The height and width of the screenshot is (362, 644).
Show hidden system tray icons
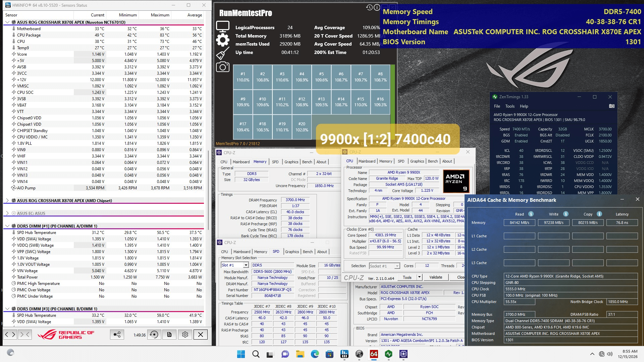pos(592,354)
